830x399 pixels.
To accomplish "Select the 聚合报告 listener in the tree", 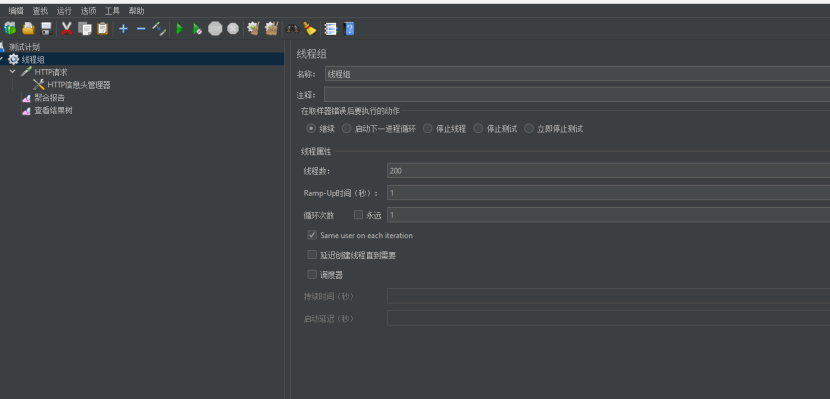I will point(49,97).
